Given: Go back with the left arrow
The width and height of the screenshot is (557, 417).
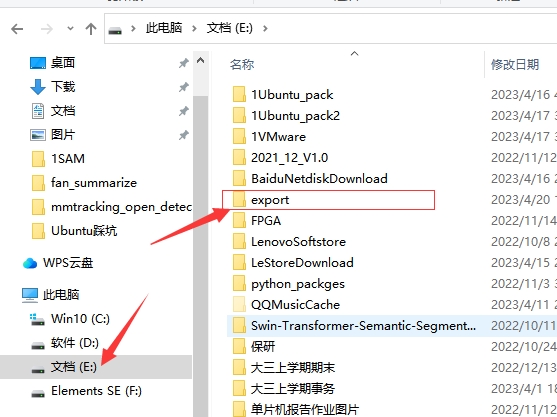Looking at the screenshot, I should [x=17, y=29].
